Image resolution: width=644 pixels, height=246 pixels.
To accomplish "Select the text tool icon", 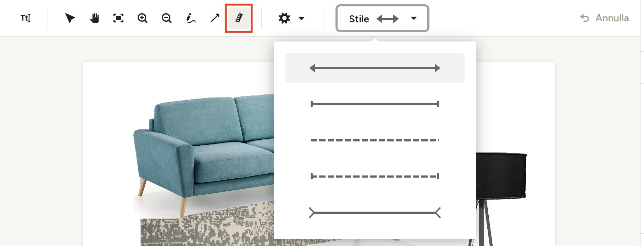I will 26,18.
